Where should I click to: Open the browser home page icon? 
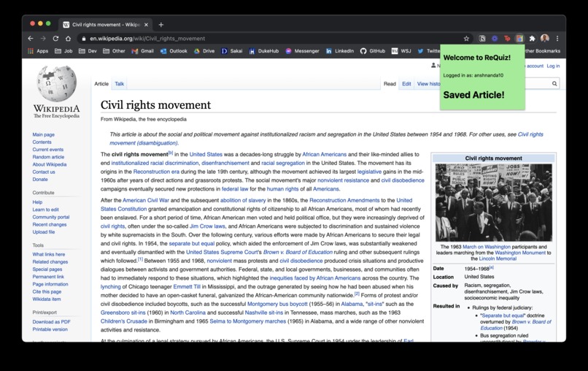coord(68,38)
